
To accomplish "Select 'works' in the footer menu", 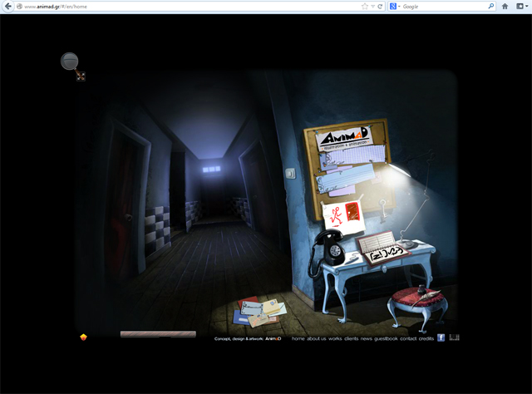I will coord(335,339).
